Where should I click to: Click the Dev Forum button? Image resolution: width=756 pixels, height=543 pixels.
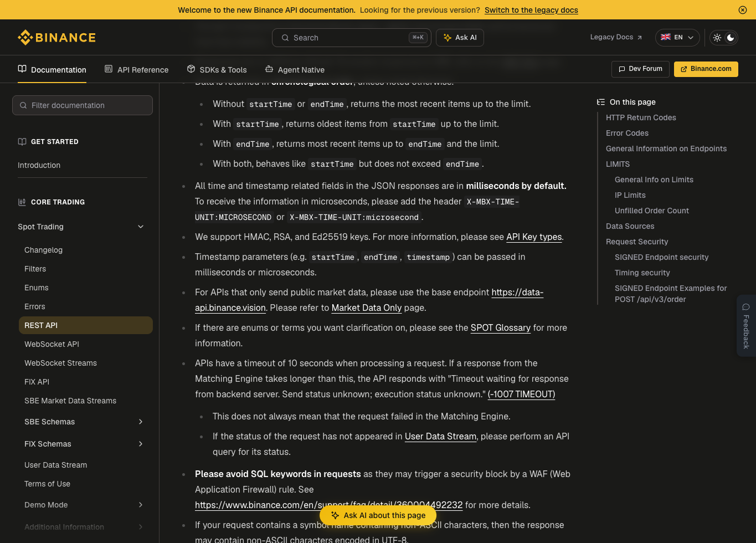tap(640, 69)
